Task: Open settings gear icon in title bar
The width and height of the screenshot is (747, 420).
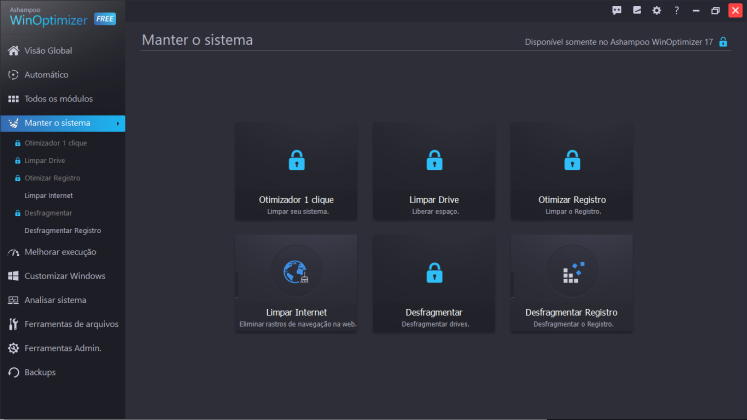Action: tap(656, 10)
